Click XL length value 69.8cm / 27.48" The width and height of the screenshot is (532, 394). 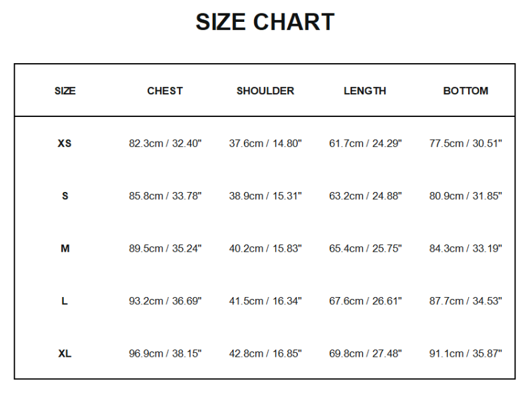(365, 353)
